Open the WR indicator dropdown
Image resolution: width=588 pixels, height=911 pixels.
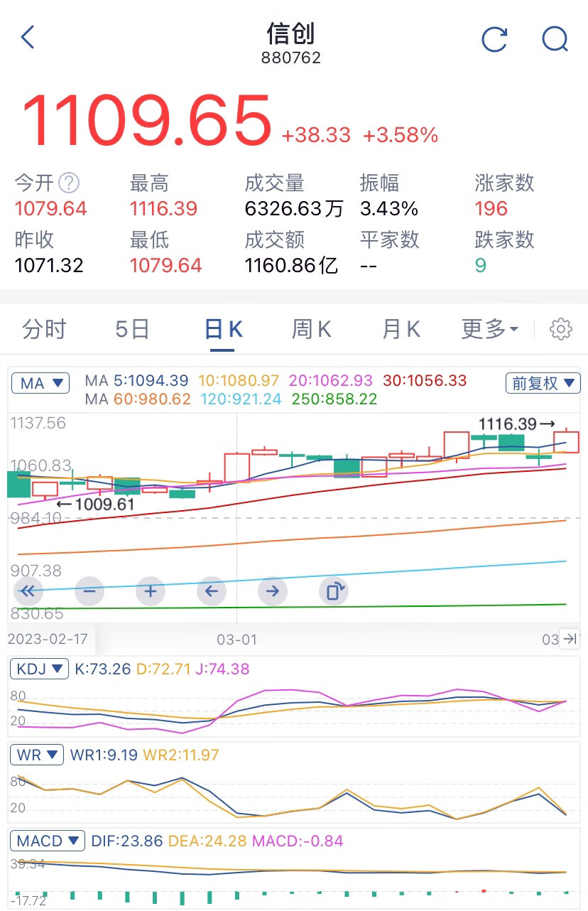(36, 755)
